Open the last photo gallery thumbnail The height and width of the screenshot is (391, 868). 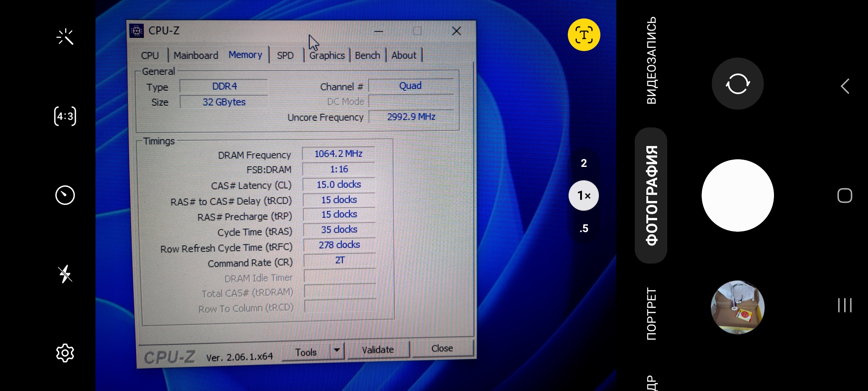tap(737, 307)
